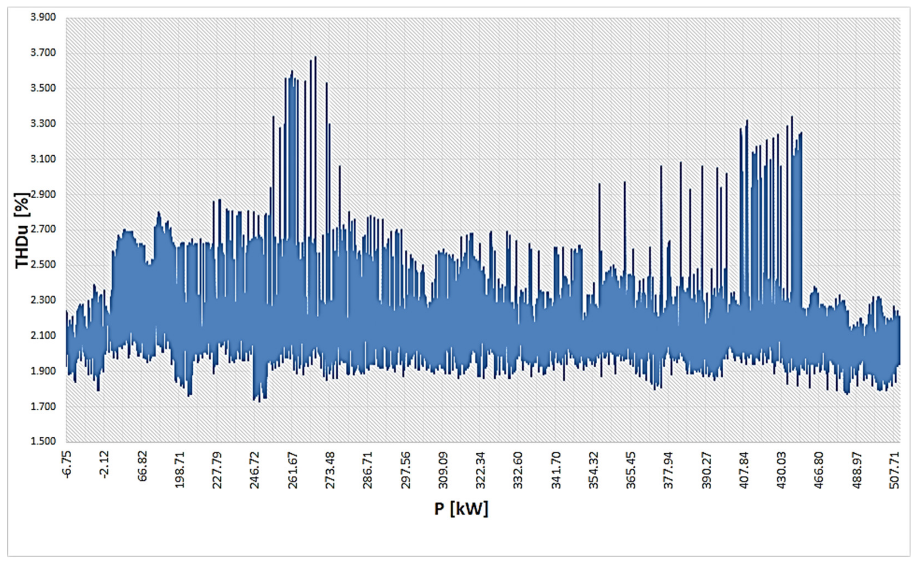This screenshot has height=568, width=924.
Task: Click x-axis label 286.71
Action: (368, 470)
